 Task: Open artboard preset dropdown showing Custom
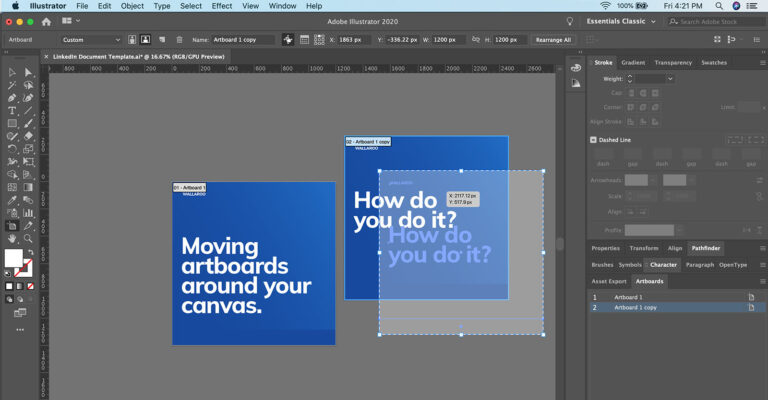click(91, 40)
